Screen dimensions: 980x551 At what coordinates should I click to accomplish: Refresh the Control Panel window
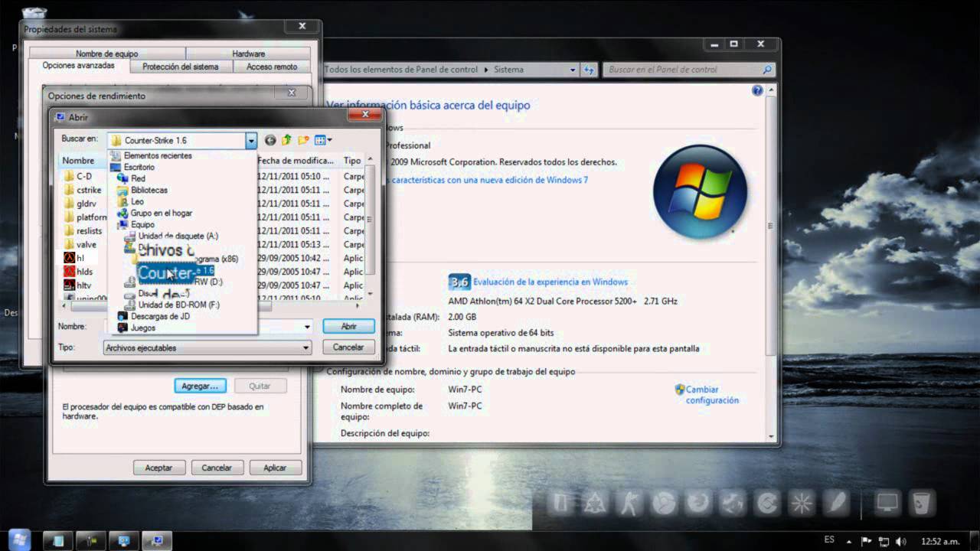click(588, 70)
